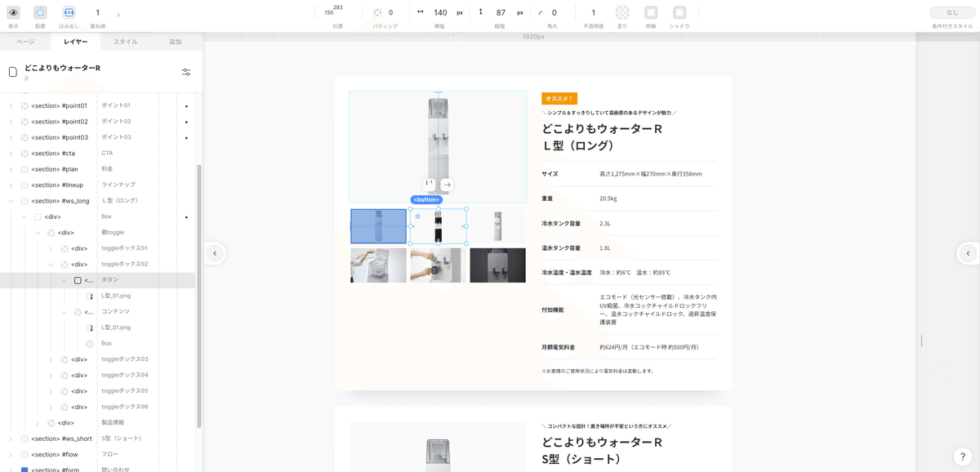Viewport: 980px width, 472px height.
Task: Collapse the left panel with arrow button
Action: 214,253
